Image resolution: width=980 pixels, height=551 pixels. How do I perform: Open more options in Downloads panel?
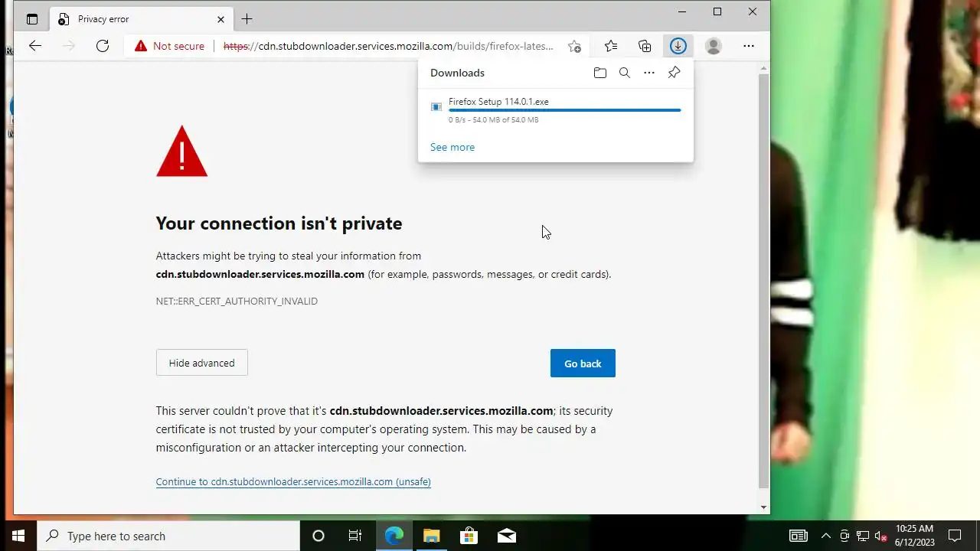click(649, 73)
